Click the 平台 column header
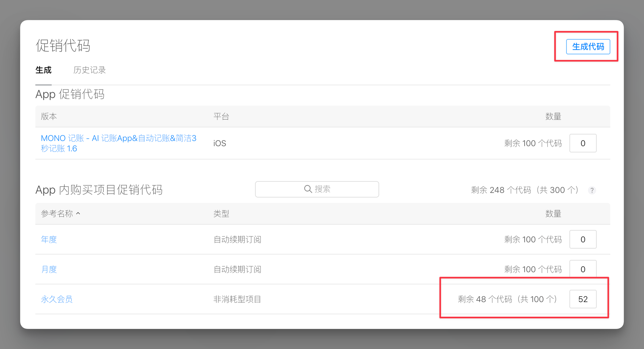The height and width of the screenshot is (349, 644). click(x=221, y=116)
